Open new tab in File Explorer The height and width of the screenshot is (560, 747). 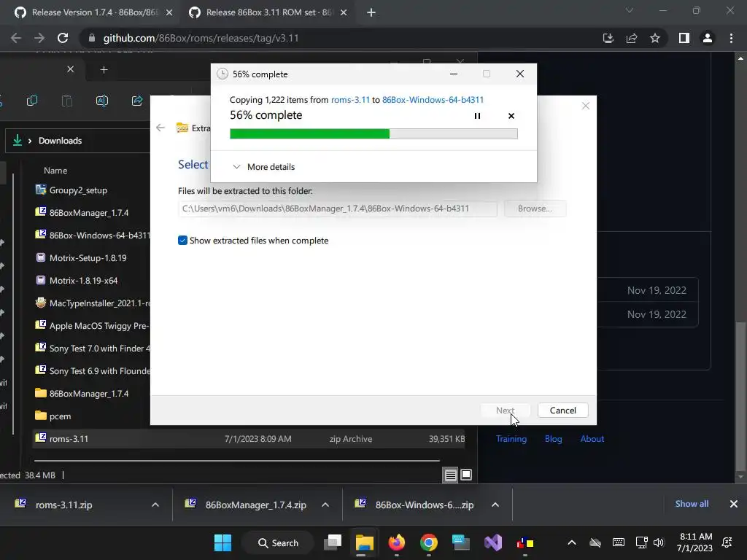point(104,70)
